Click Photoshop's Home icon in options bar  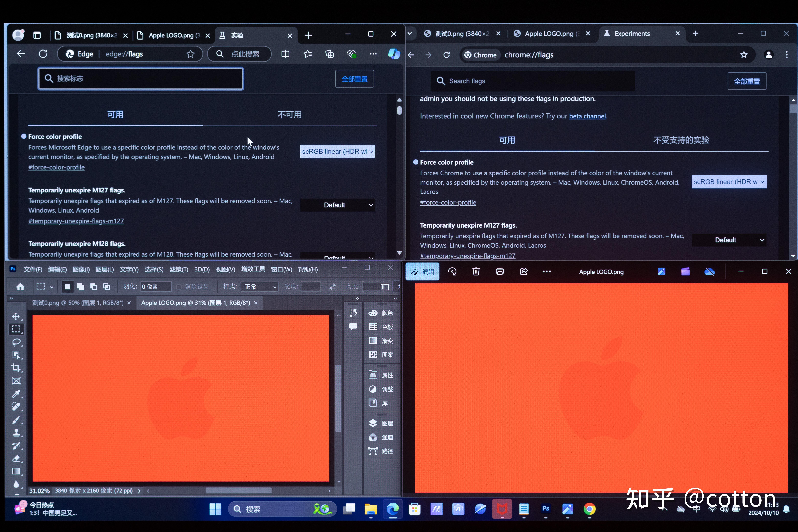20,287
